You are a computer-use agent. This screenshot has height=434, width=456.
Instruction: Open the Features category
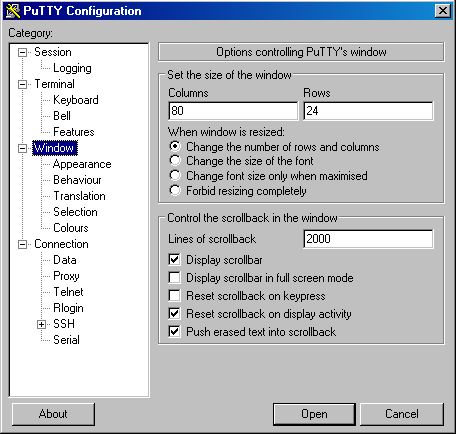[74, 132]
